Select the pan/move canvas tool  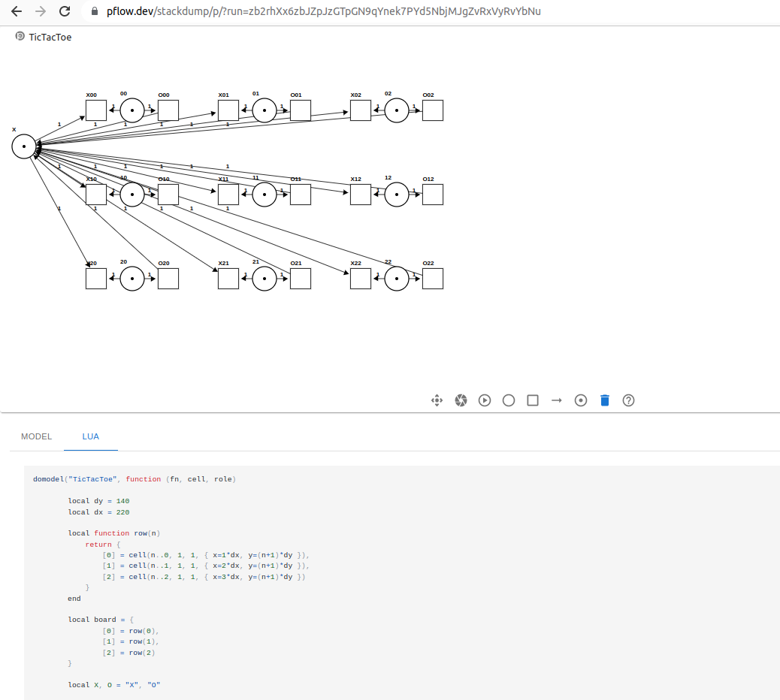pyautogui.click(x=437, y=400)
